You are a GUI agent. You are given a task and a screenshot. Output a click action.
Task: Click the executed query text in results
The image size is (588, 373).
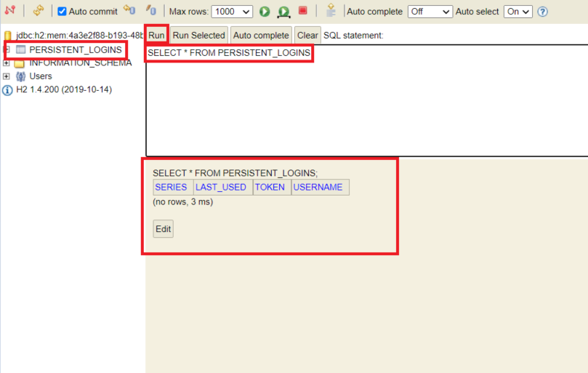(235, 173)
